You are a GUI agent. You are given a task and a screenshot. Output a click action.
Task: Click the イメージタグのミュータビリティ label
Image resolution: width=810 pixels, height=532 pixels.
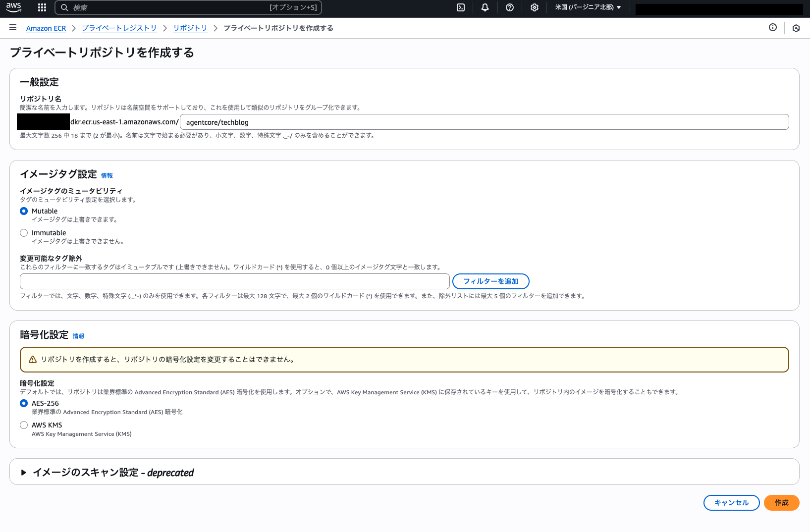(71, 191)
